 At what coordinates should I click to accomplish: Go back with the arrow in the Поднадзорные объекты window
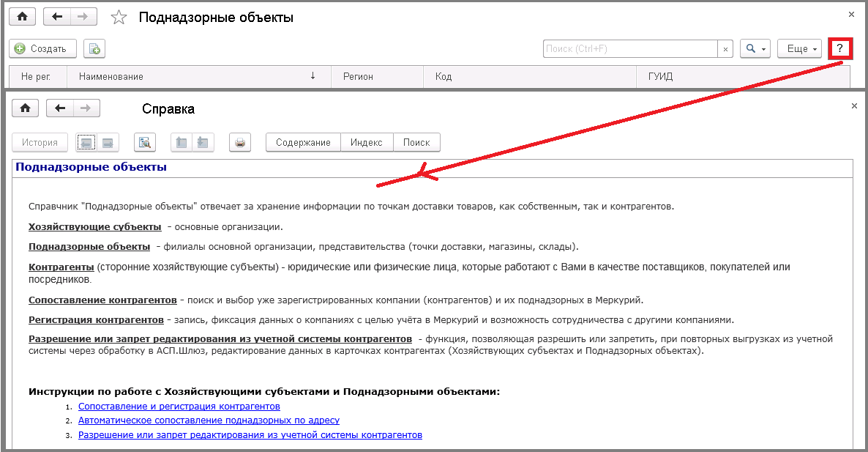(x=56, y=17)
